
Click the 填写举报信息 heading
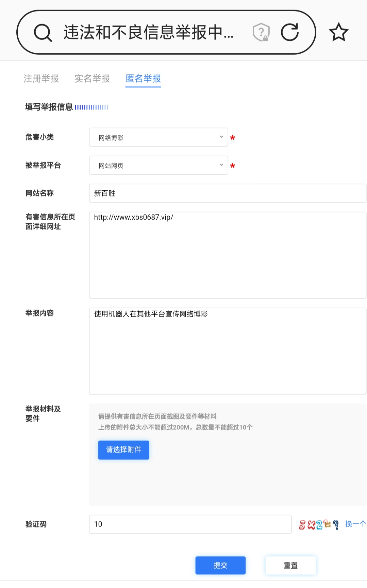49,107
